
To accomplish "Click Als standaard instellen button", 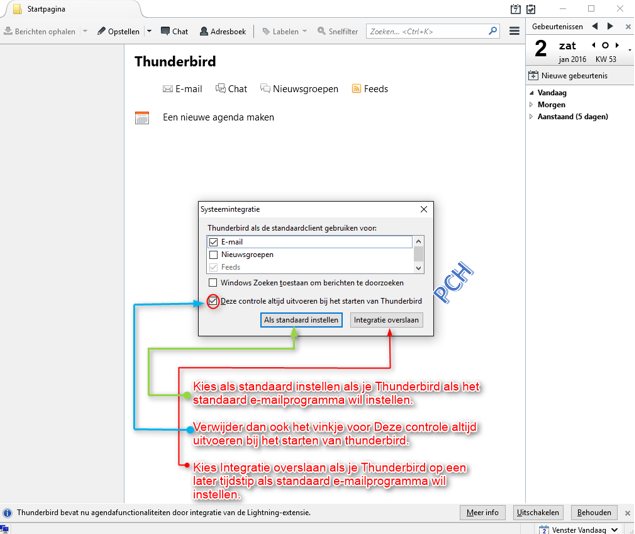I will tap(301, 320).
